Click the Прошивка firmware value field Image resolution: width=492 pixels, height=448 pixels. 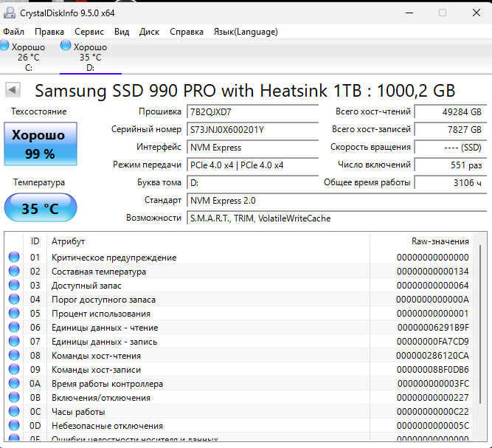(254, 112)
